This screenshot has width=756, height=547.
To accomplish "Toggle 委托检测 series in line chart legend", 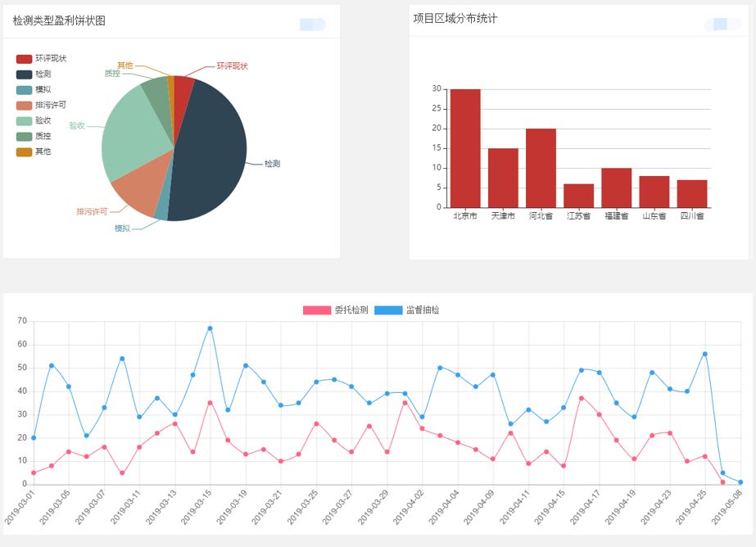I will point(318,310).
